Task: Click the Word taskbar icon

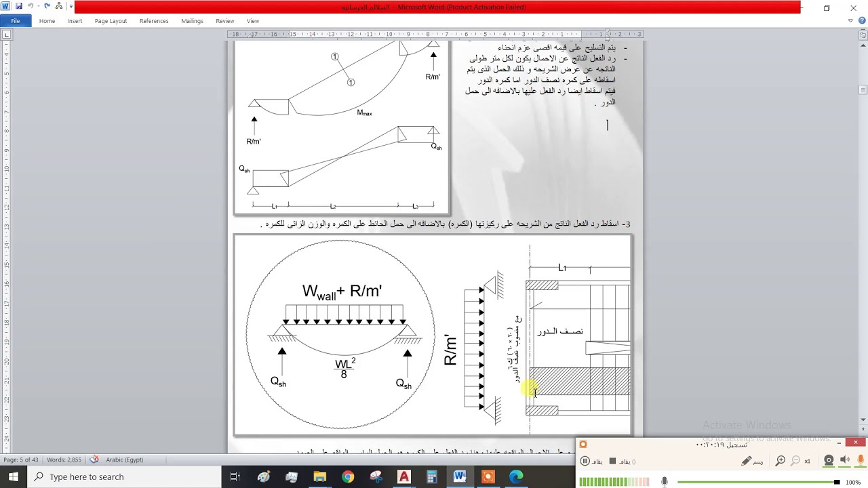Action: pyautogui.click(x=460, y=476)
